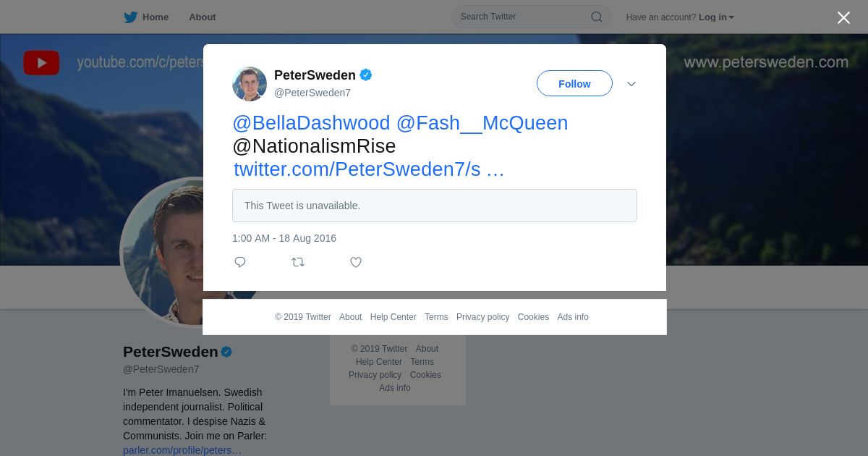Open the Log in dropdown
The width and height of the screenshot is (868, 456).
(x=716, y=17)
